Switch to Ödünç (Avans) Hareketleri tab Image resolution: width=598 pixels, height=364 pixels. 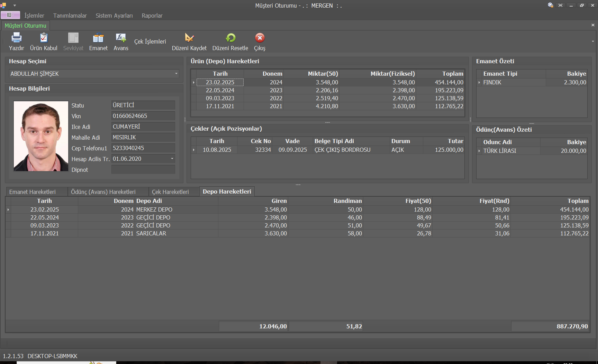(x=103, y=192)
